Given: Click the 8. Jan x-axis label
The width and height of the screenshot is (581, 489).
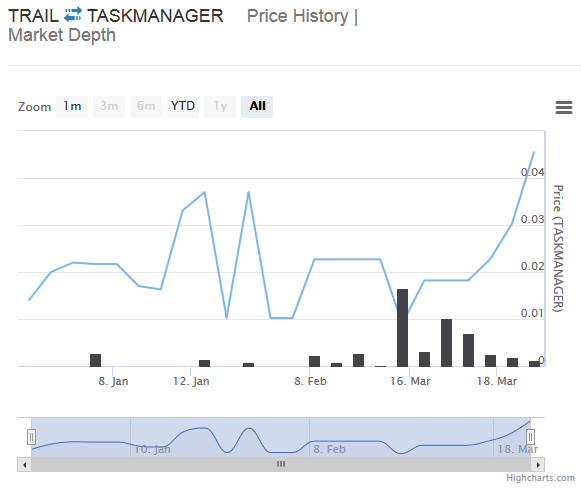Looking at the screenshot, I should point(113,381).
